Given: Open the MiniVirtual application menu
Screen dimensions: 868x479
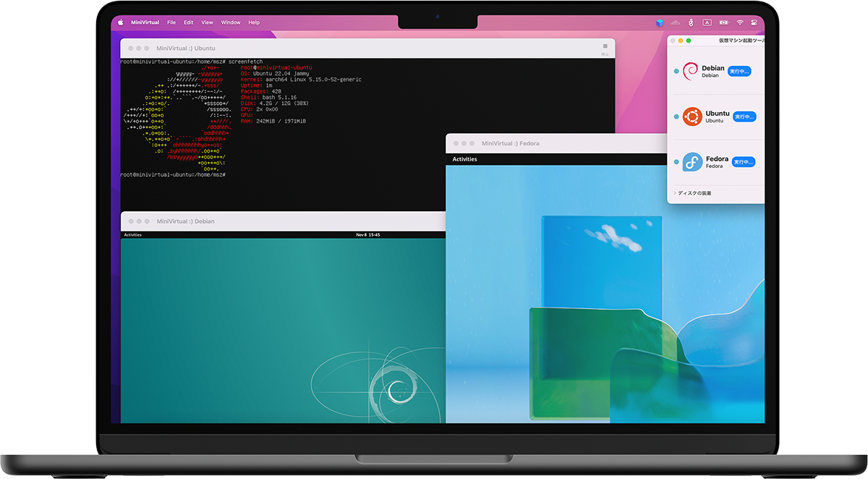Looking at the screenshot, I should pos(145,22).
